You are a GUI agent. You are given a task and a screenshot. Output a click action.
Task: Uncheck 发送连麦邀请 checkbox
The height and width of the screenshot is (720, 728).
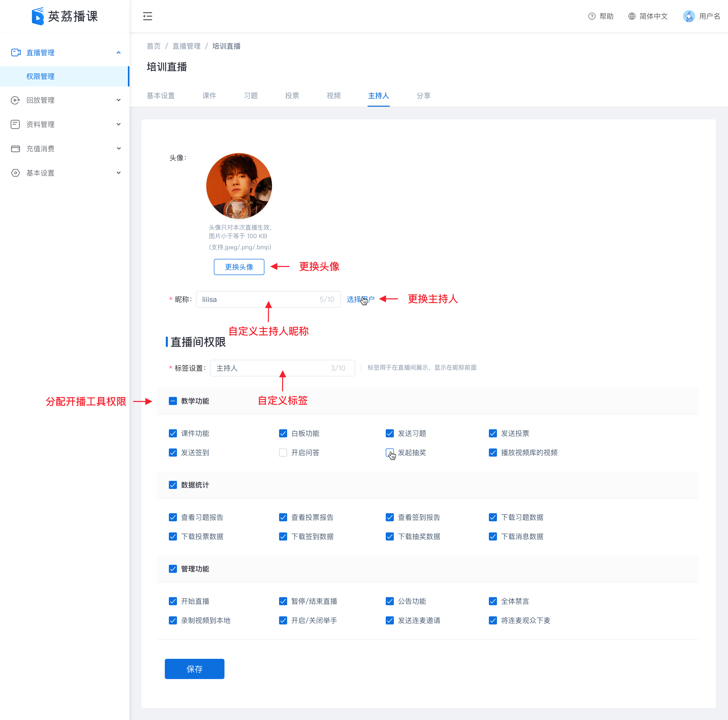click(x=390, y=621)
